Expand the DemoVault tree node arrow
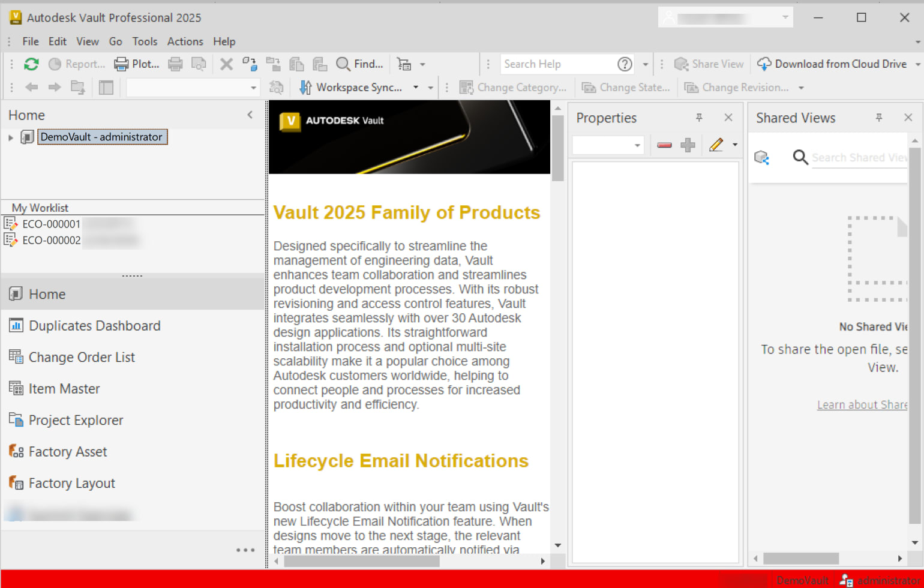Screen dimensions: 924x588 click(11, 137)
